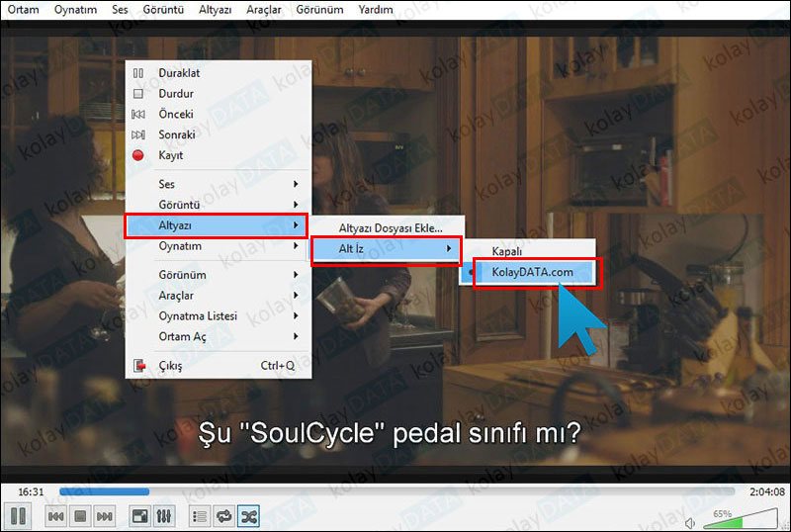Select KolayDATA.com subtitle track
This screenshot has width=791, height=532.
[528, 272]
